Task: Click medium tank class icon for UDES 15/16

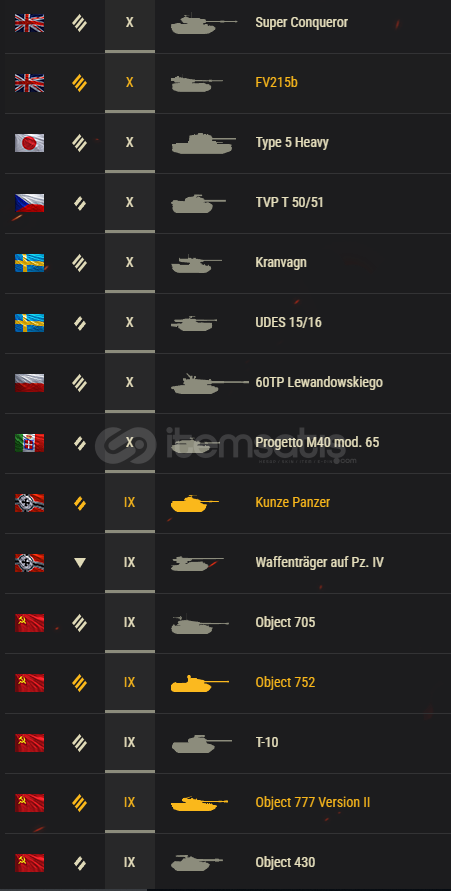Action: (x=80, y=323)
